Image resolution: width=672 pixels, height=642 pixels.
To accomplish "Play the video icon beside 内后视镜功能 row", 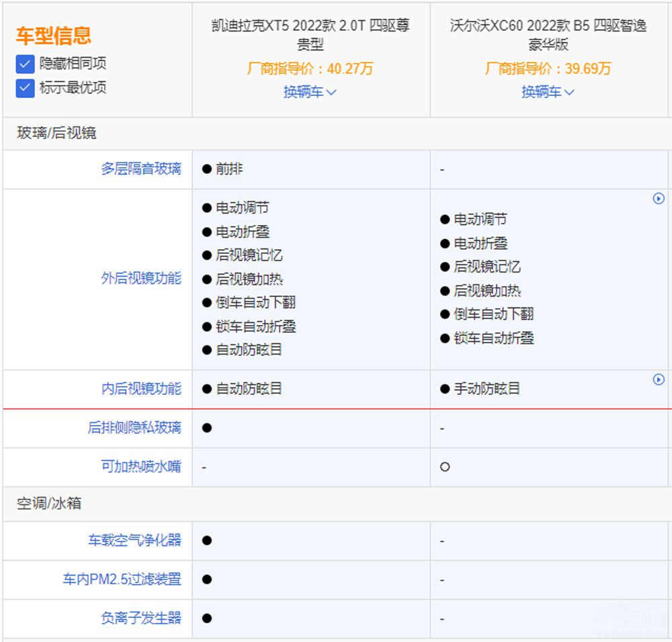I will pos(659,378).
